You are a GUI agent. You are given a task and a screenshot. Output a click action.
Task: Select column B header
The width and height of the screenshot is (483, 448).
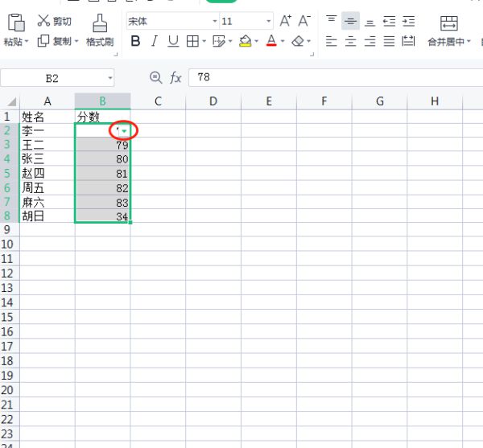pyautogui.click(x=102, y=101)
